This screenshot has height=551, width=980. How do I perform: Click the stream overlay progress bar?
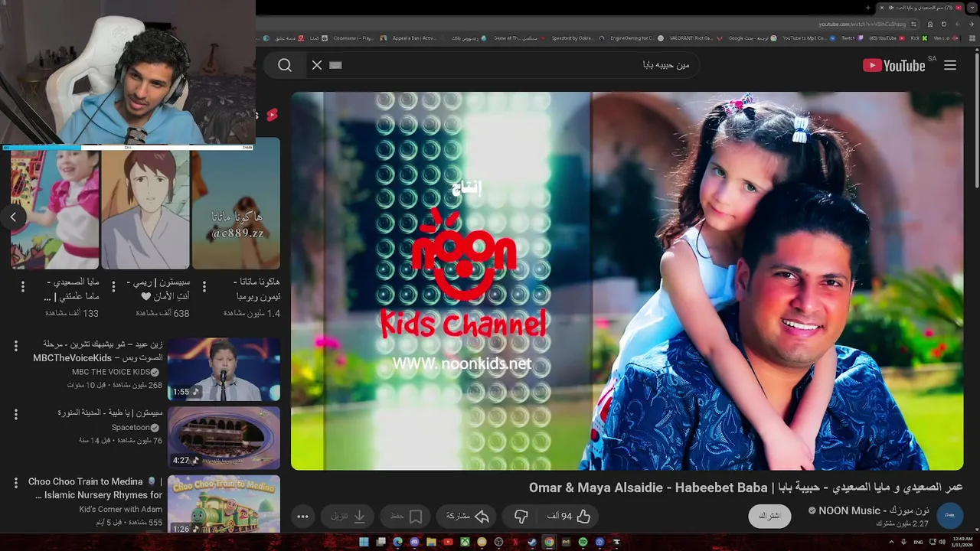pos(128,147)
